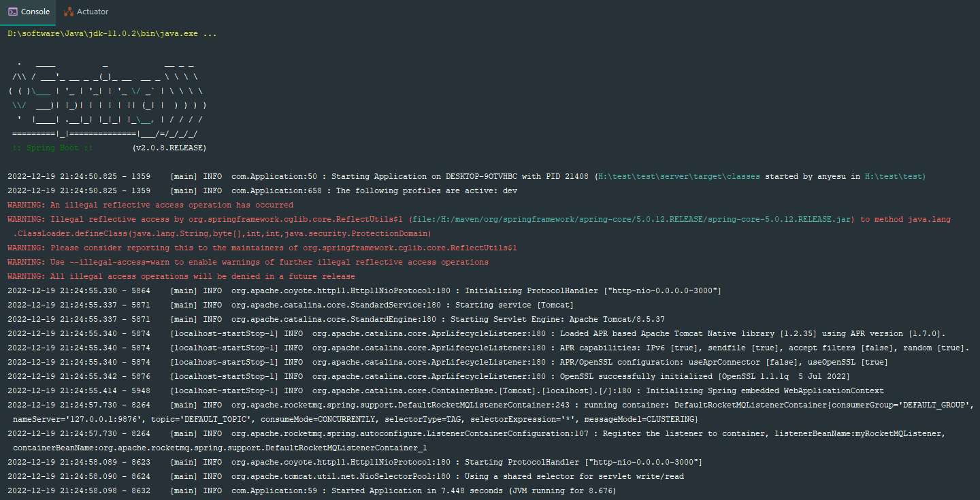Viewport: 980px width, 500px height.
Task: Click the timestamp '2022-12-19 21:24:58.089 - 8623'
Action: click(79, 462)
